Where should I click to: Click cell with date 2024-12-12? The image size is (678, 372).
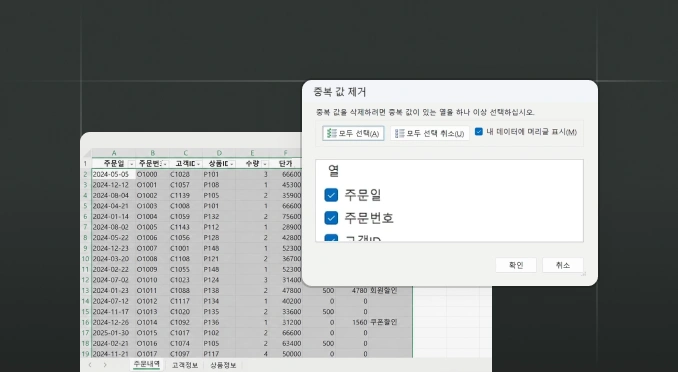click(x=114, y=185)
